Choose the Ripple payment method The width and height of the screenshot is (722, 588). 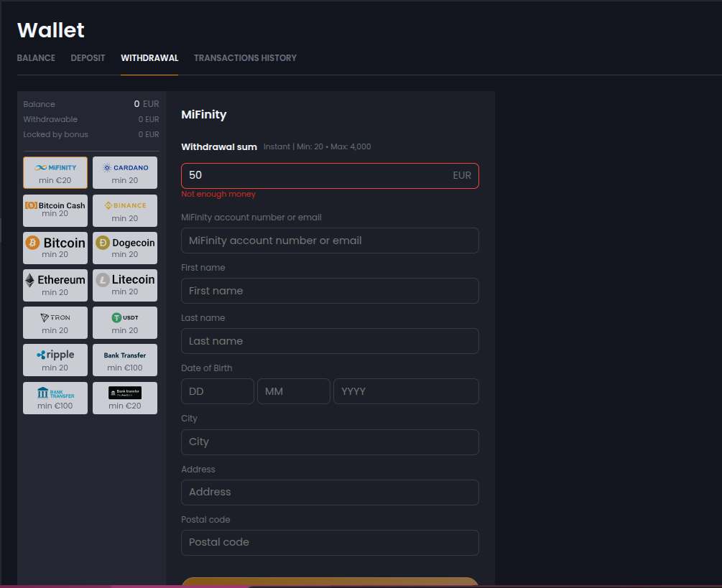[x=55, y=360]
